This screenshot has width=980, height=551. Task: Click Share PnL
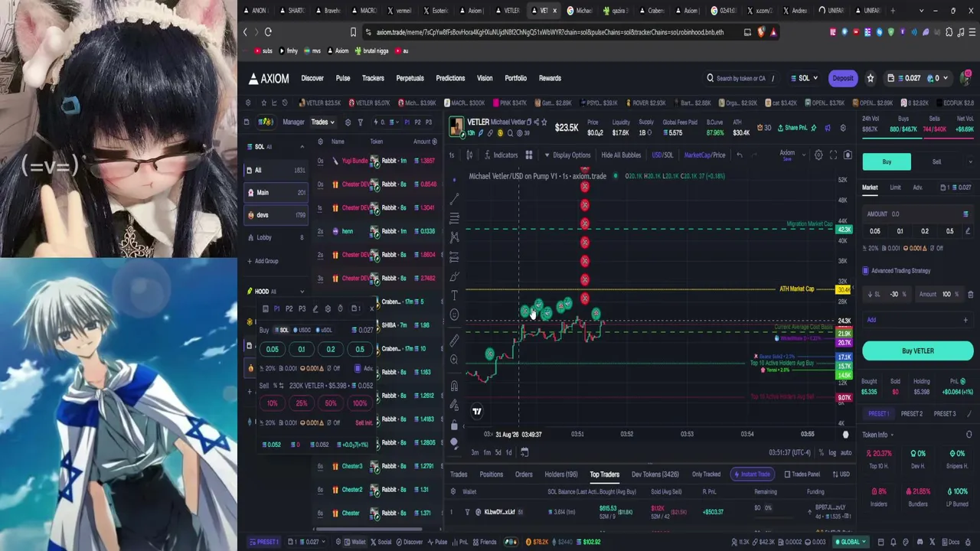coord(792,128)
